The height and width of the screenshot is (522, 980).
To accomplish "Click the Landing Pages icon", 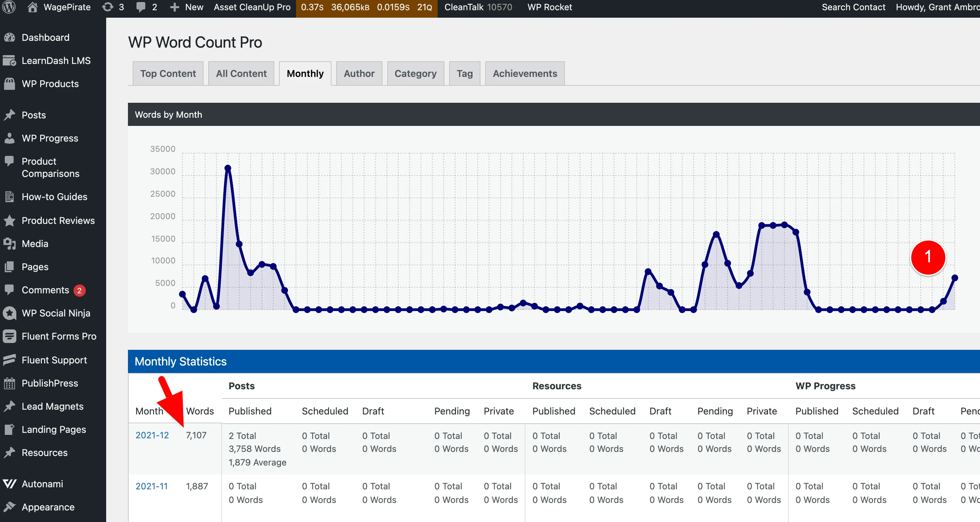I will coord(10,429).
